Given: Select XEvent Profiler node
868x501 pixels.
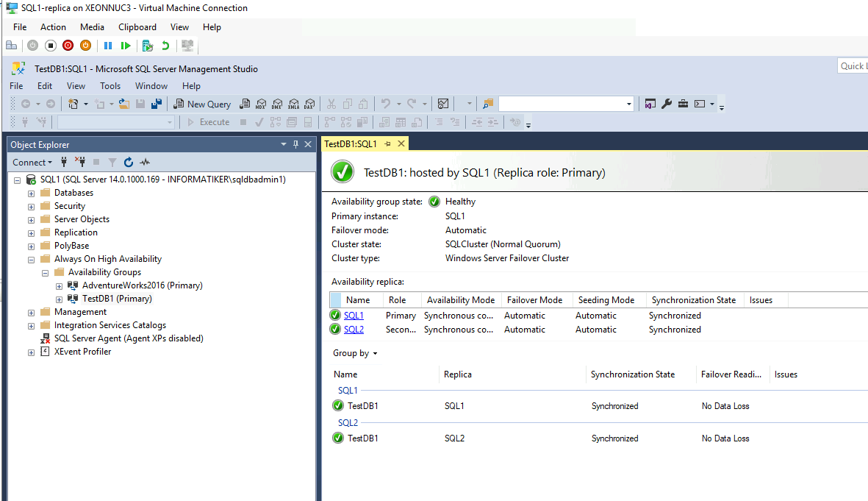Looking at the screenshot, I should (82, 352).
